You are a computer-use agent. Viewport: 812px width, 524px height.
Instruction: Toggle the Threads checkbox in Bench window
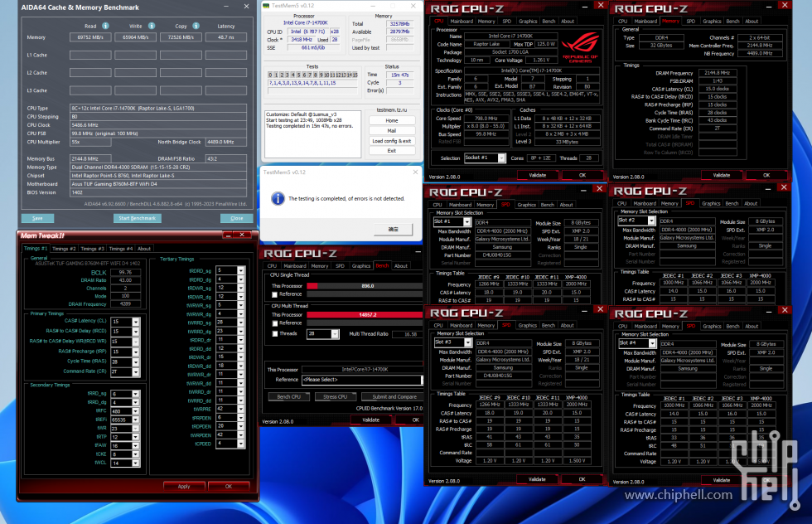[275, 334]
